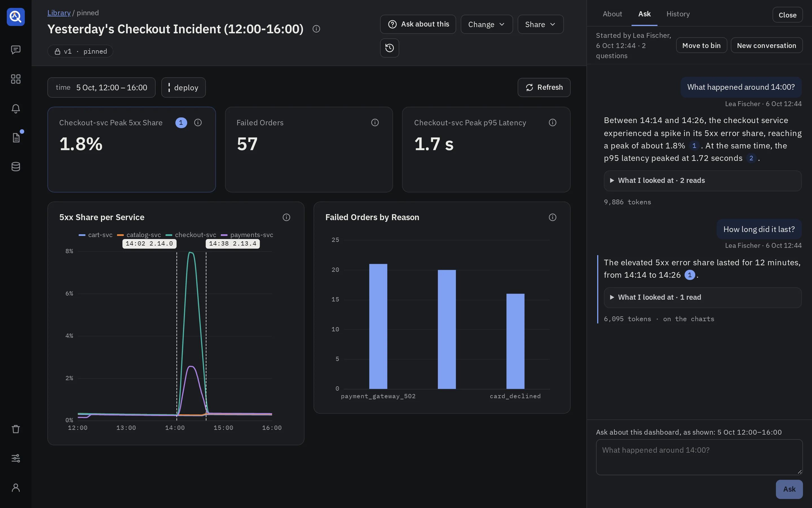
Task: Open the alerts bell sidebar icon
Action: pos(16,109)
